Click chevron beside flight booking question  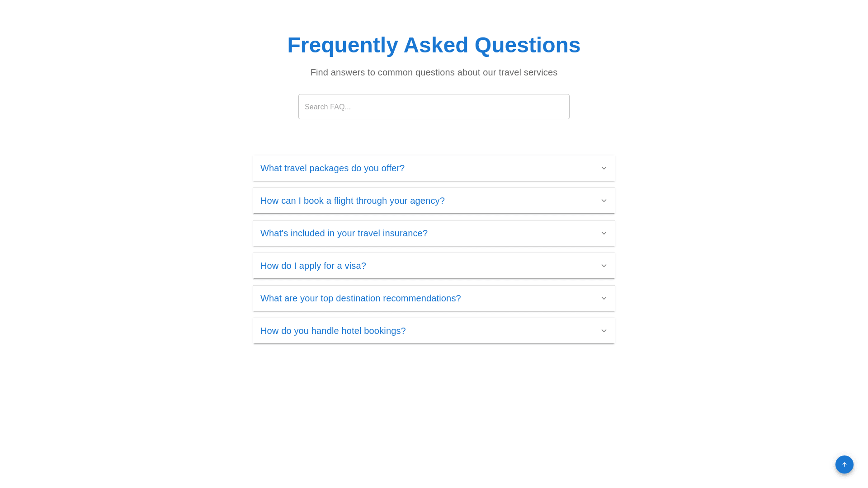pyautogui.click(x=604, y=201)
